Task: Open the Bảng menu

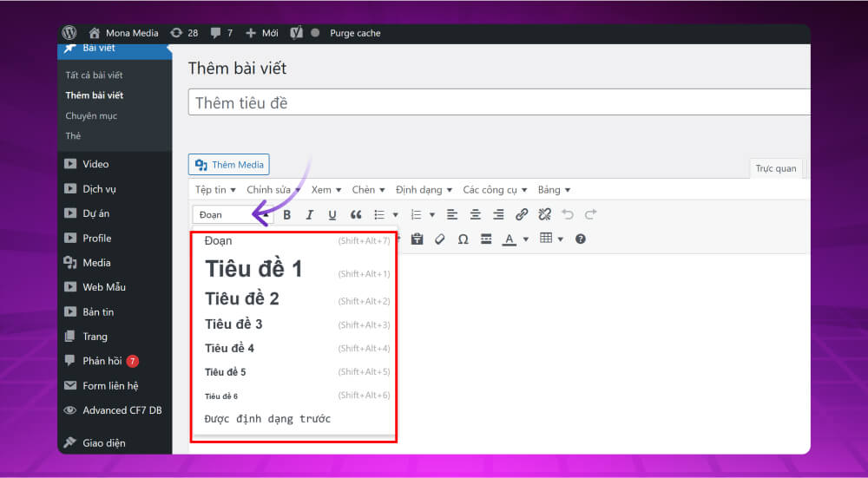Action: point(554,190)
